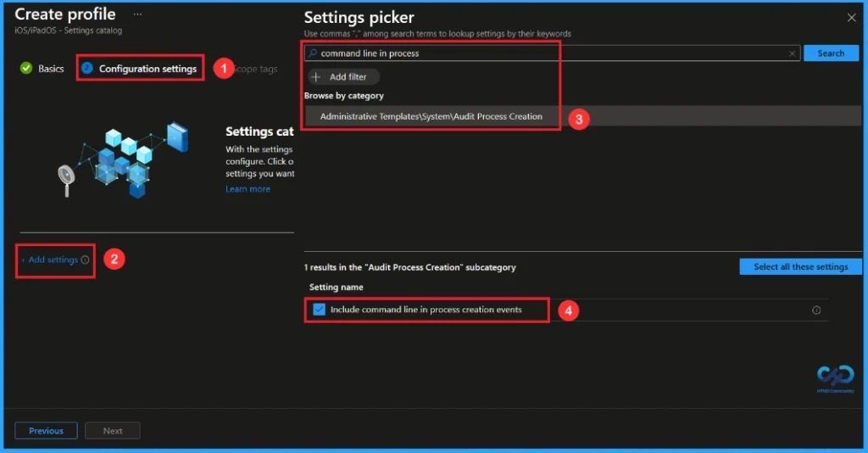Select the Audit Process Creation category row

(583, 116)
